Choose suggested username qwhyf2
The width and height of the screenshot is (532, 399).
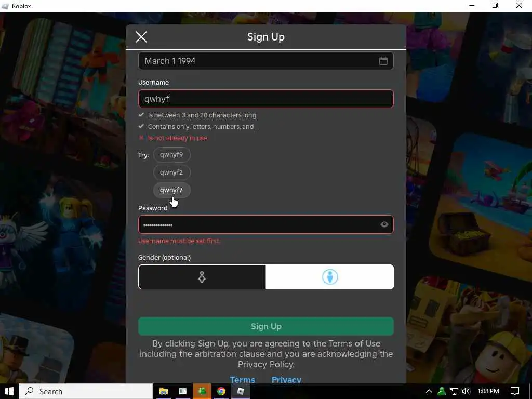point(171,172)
